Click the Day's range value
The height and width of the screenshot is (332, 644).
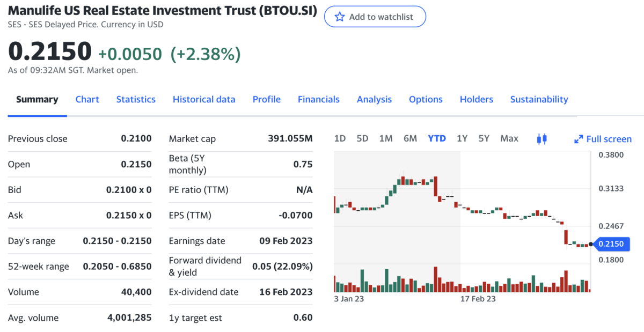(x=117, y=241)
